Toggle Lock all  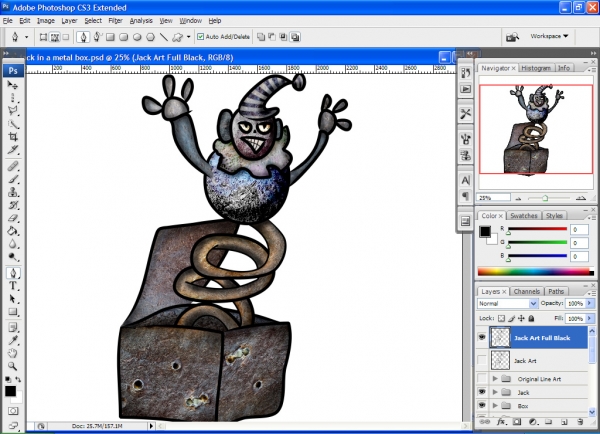[x=531, y=318]
